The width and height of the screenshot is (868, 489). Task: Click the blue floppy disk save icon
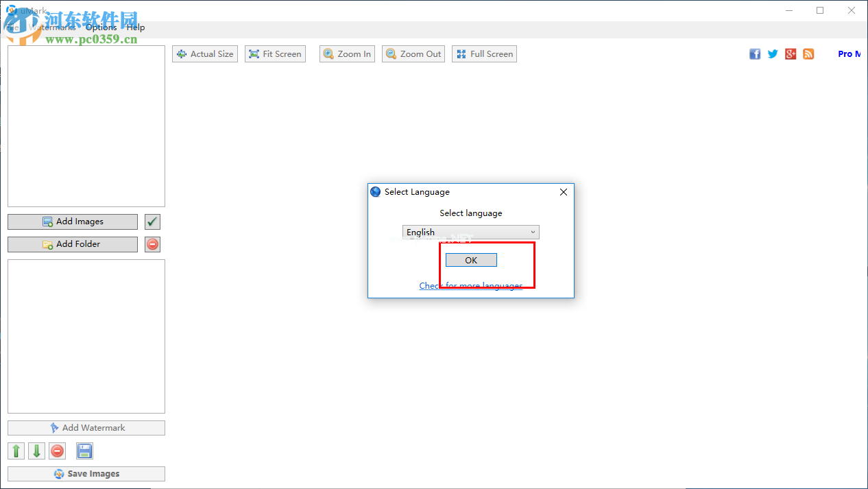point(84,451)
